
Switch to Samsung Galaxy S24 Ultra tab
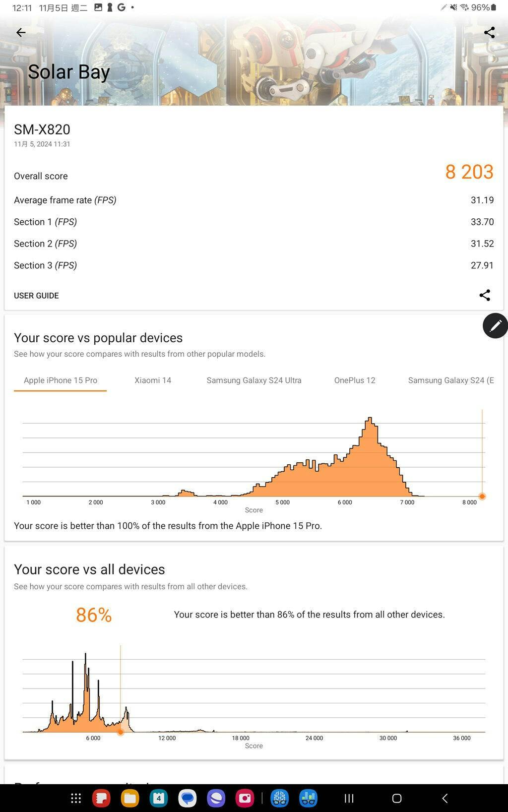coord(254,380)
